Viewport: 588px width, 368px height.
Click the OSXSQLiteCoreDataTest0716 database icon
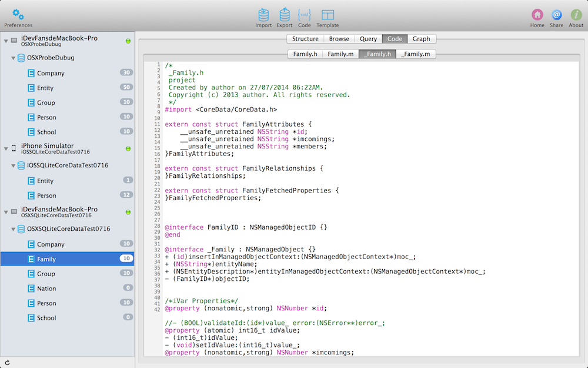tap(21, 228)
